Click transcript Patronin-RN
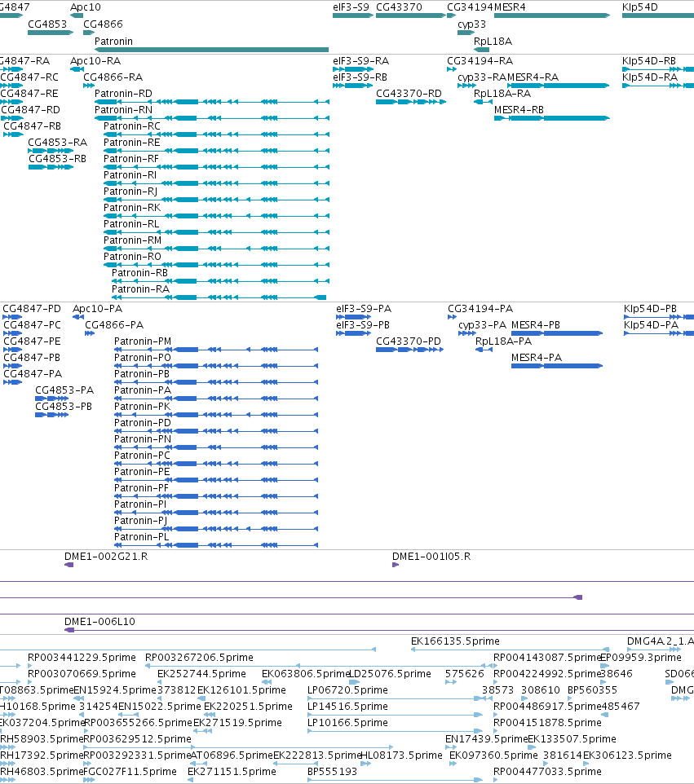Image resolution: width=694 pixels, height=784 pixels. click(123, 110)
